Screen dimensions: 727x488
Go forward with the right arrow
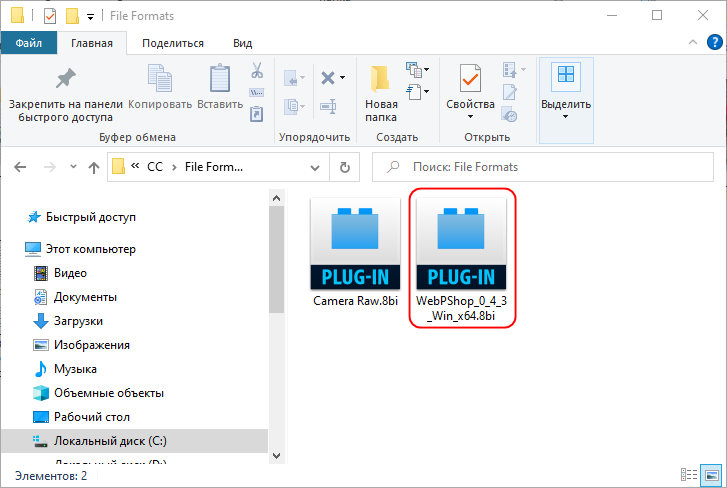pos(49,167)
